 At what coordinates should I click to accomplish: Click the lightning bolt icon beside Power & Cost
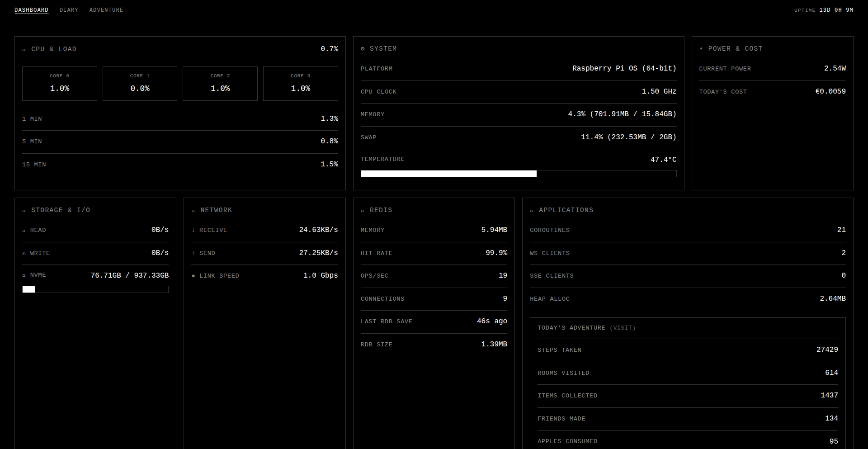[701, 49]
